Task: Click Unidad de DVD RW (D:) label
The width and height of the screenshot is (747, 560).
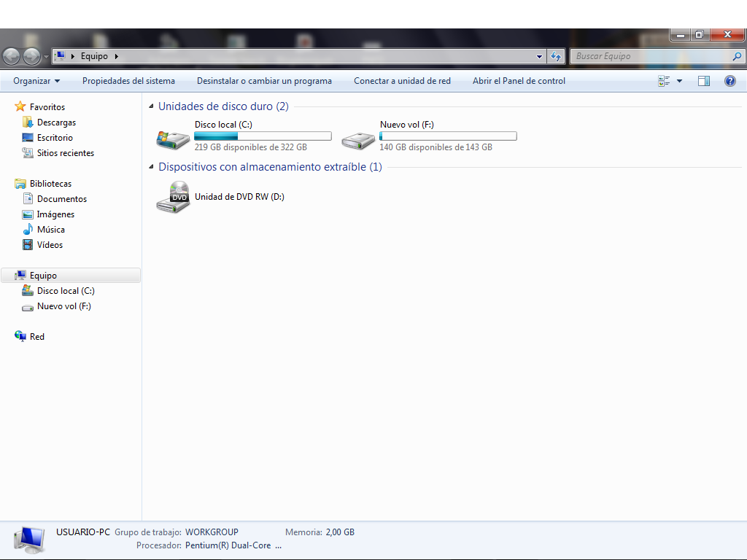Action: coord(239,197)
